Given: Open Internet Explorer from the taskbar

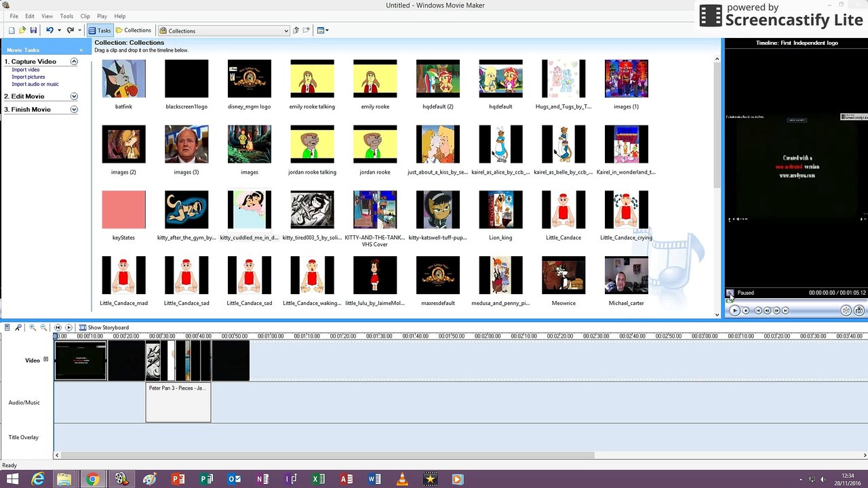Looking at the screenshot, I should (x=38, y=479).
